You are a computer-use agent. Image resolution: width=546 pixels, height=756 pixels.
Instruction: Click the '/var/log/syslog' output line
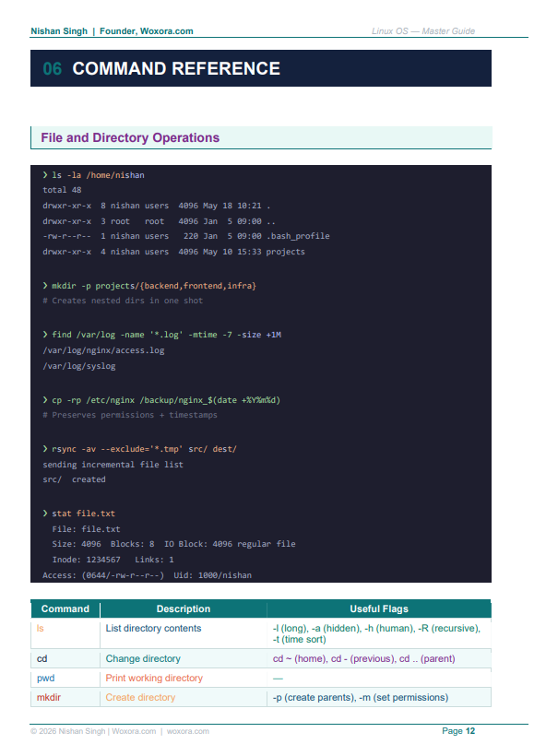(x=79, y=366)
